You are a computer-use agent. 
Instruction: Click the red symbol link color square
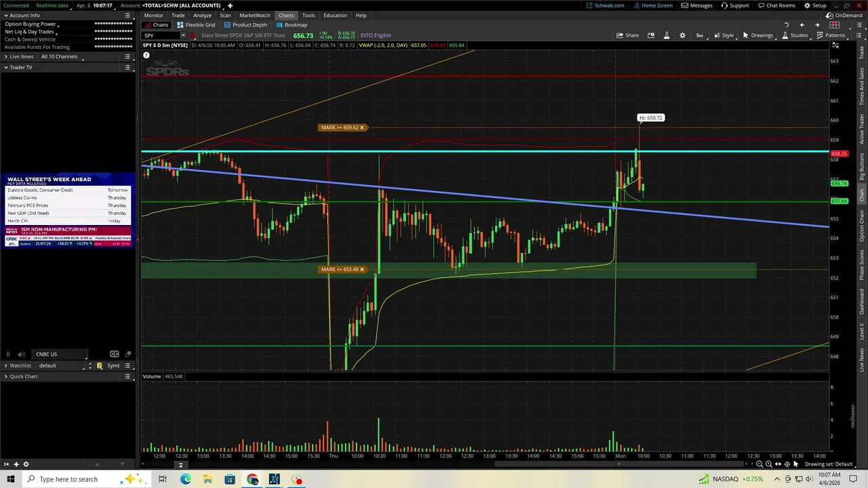[x=193, y=35]
